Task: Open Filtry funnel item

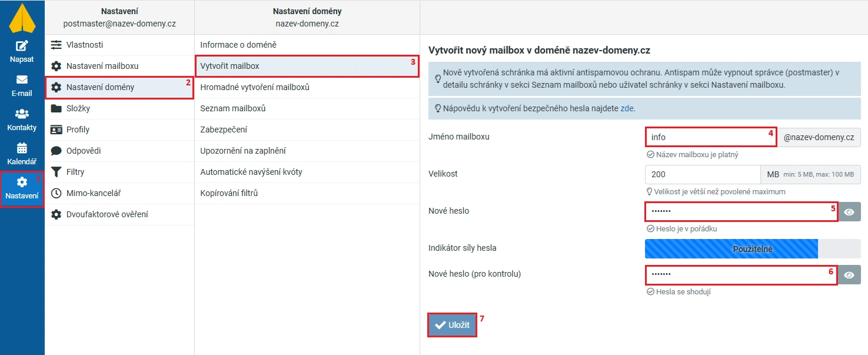Action: coord(75,172)
